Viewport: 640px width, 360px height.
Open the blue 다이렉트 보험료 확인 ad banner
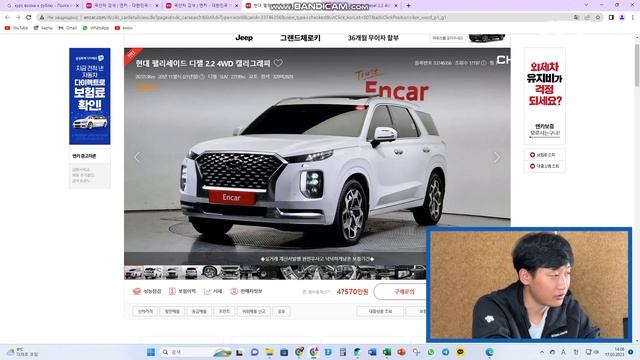[90, 96]
